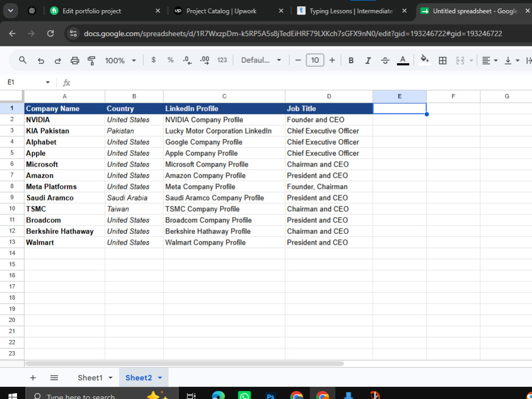532x399 pixels.
Task: Increase decimal places
Action: coord(205,61)
